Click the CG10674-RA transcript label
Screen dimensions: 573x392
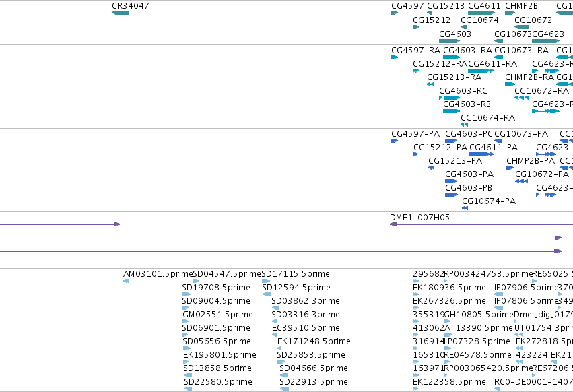coord(488,118)
